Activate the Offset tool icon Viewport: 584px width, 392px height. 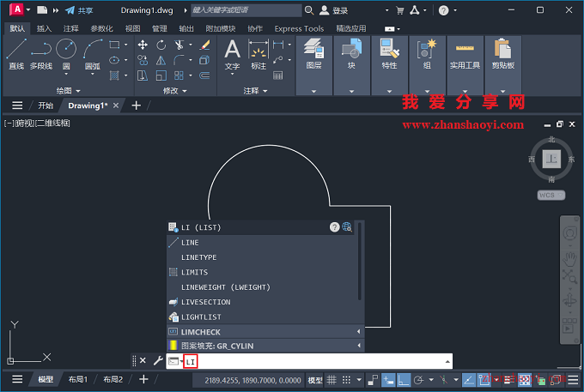(204, 75)
